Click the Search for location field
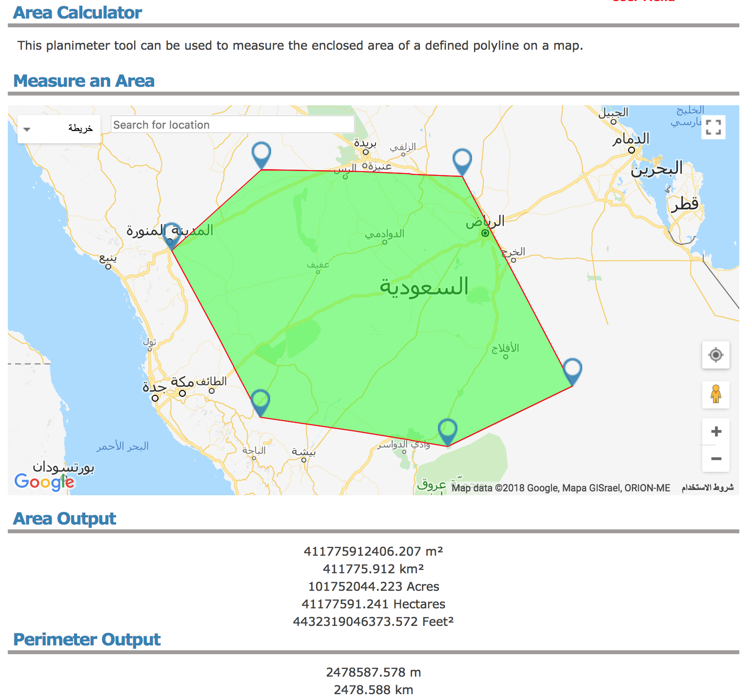Viewport: 752px width, 700px height. (x=232, y=125)
